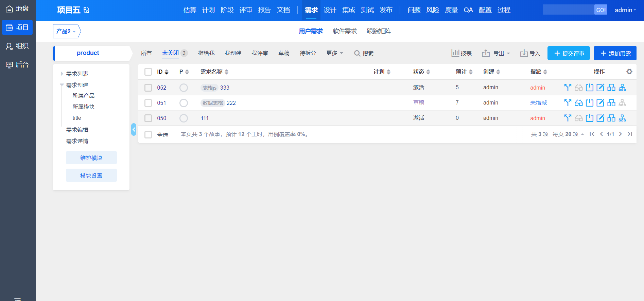Open project switcher icon beside 项目五
Image resolution: width=644 pixels, height=301 pixels.
click(x=86, y=10)
